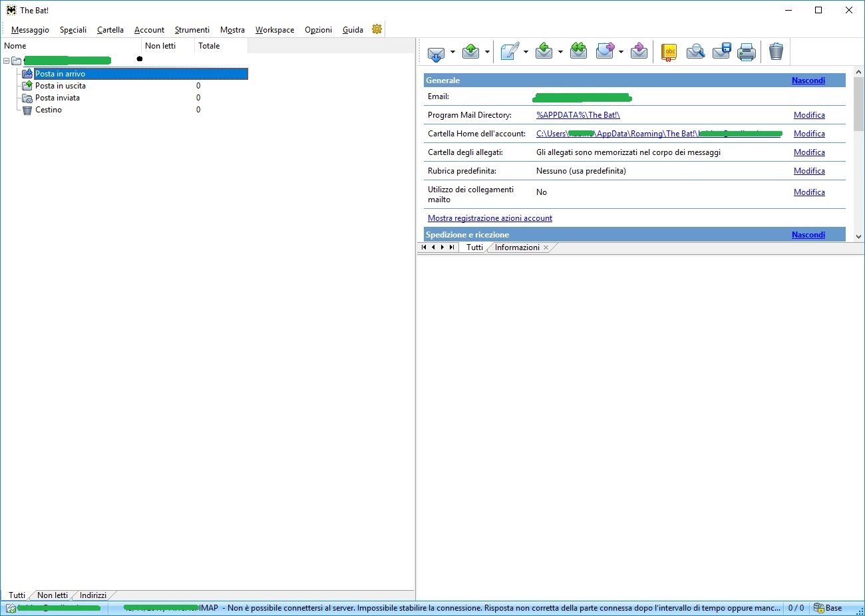Hide the Generale section via Nascondi
The height and width of the screenshot is (616, 865).
click(808, 80)
